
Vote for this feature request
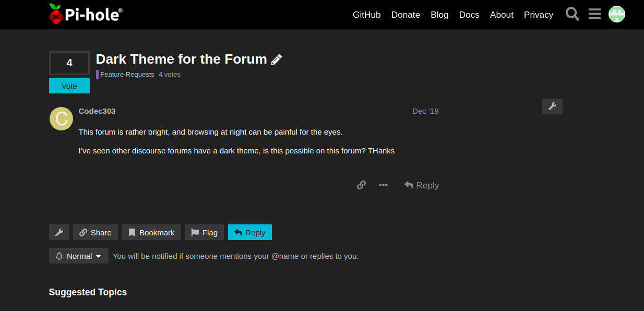click(x=69, y=86)
